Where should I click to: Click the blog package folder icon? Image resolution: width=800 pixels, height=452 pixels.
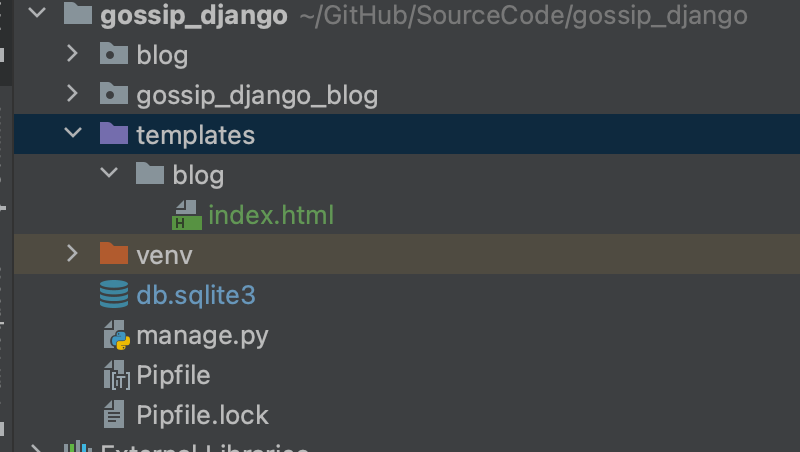(114, 54)
